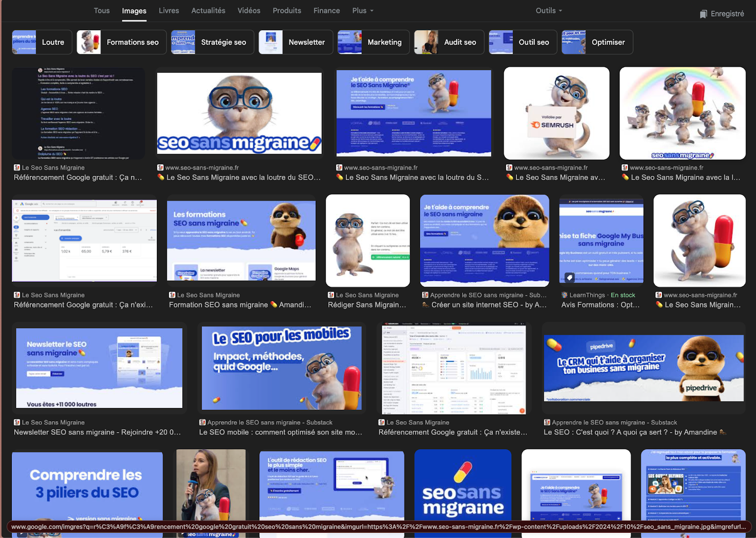Viewport: 756px width, 538px height.
Task: Expand the Plus dropdown menu
Action: [x=363, y=10]
